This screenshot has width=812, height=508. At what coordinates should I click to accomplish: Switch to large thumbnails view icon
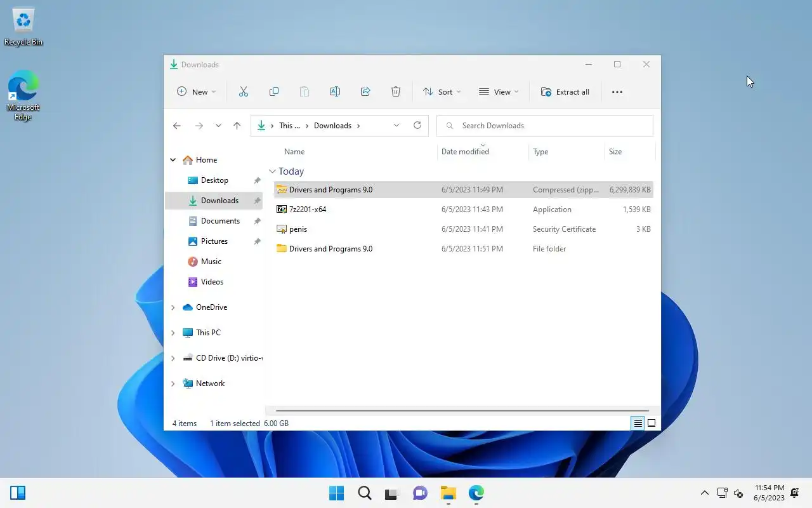652,423
